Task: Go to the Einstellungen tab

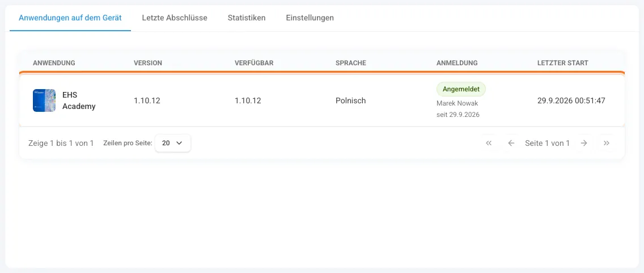Action: pyautogui.click(x=310, y=18)
